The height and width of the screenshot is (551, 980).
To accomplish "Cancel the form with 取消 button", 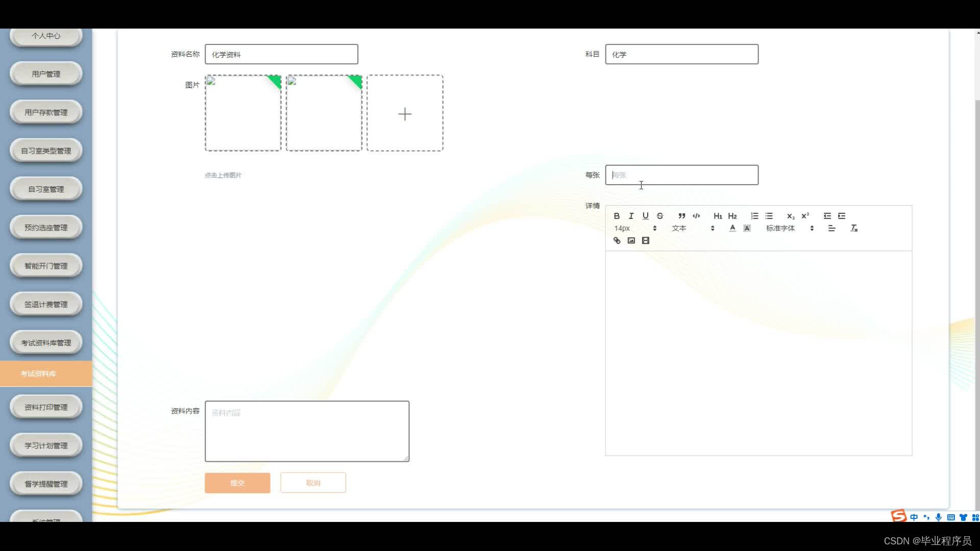I will click(x=313, y=483).
